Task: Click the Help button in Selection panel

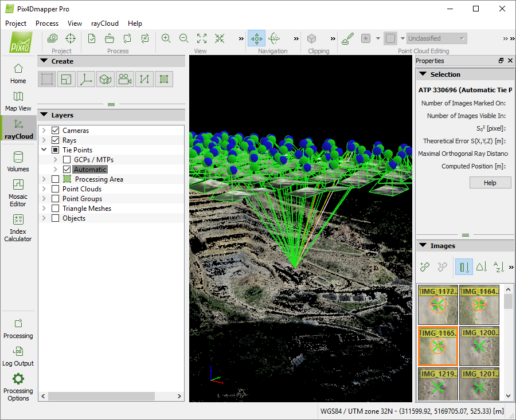Action: tap(490, 182)
